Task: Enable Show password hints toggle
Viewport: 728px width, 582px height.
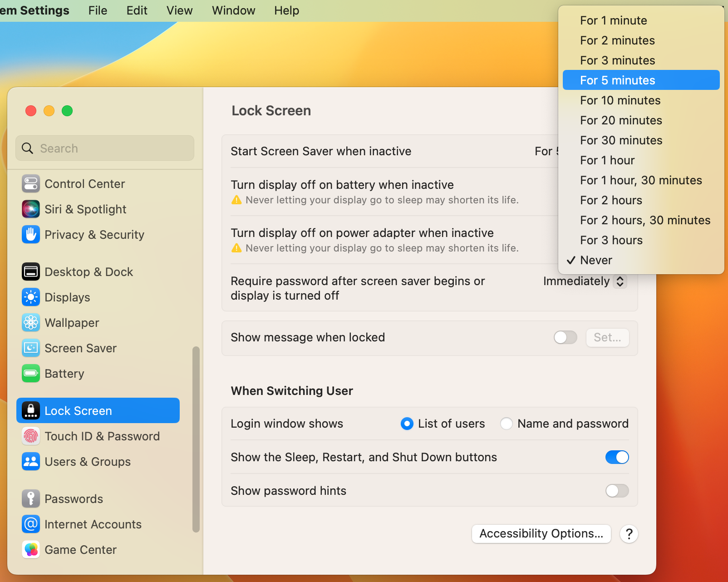Action: click(x=617, y=491)
